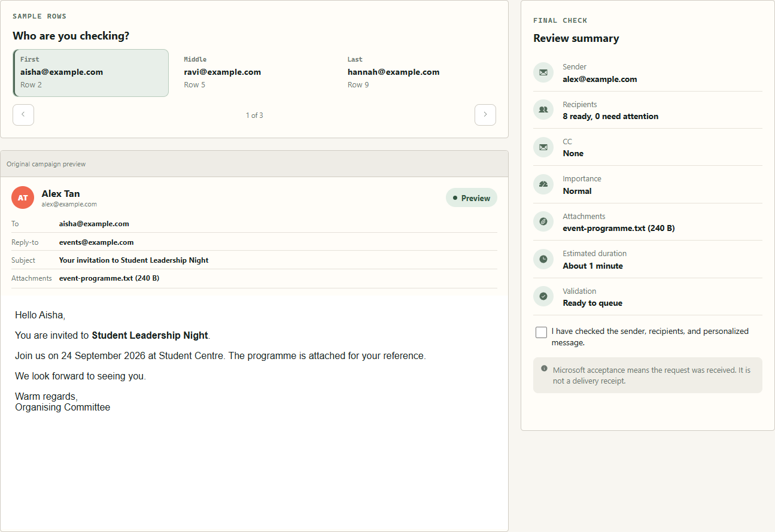
Task: Click the CC envelope icon
Action: click(x=543, y=147)
